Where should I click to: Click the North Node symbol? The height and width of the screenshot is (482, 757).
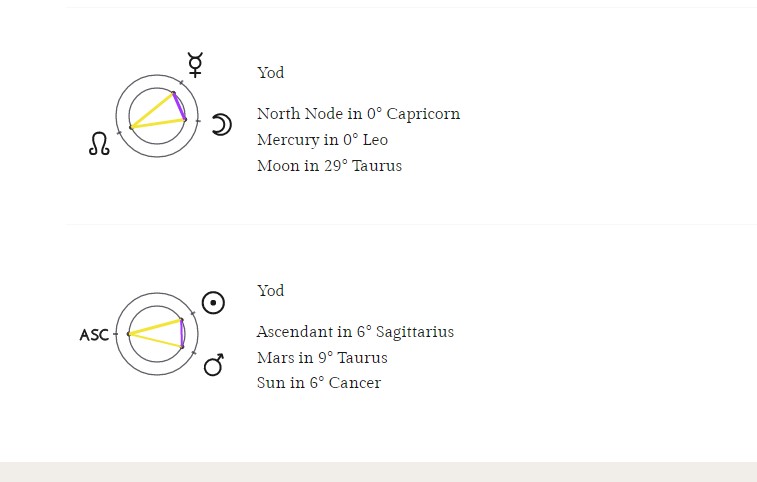click(x=99, y=144)
